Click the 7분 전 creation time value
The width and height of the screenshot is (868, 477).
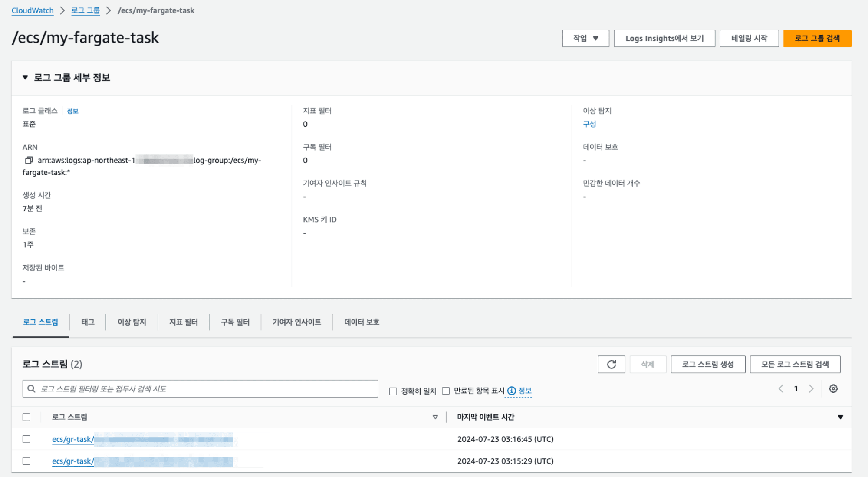coord(33,209)
